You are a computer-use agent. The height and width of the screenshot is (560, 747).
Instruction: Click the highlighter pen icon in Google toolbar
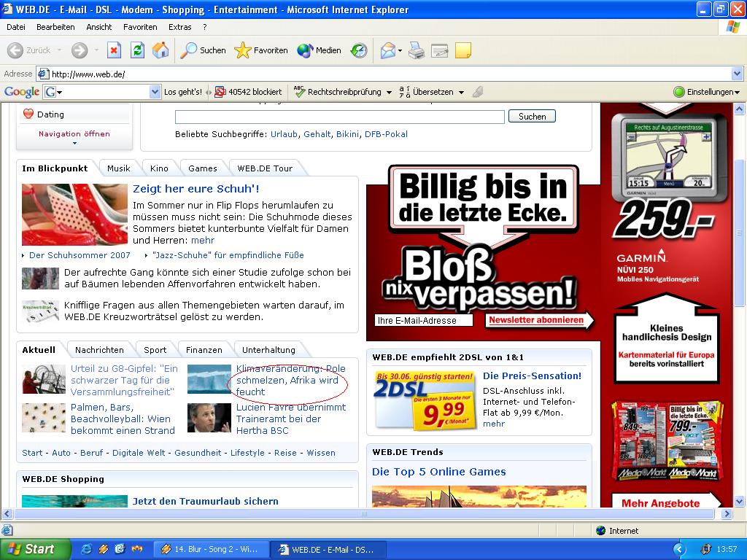[x=477, y=92]
